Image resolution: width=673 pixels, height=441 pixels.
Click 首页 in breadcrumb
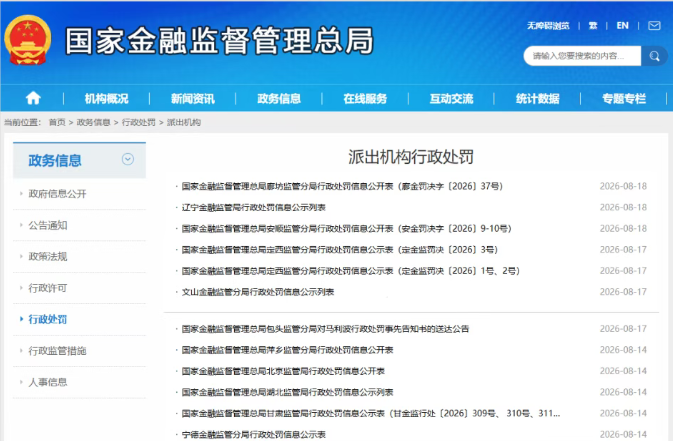click(x=57, y=122)
